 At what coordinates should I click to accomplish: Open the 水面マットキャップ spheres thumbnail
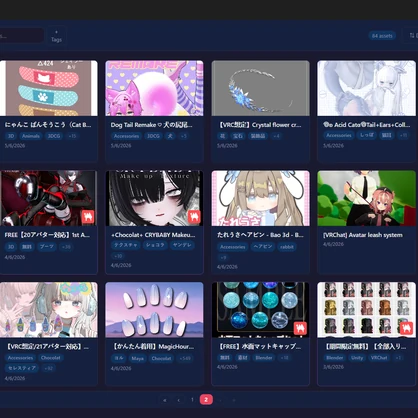point(260,310)
